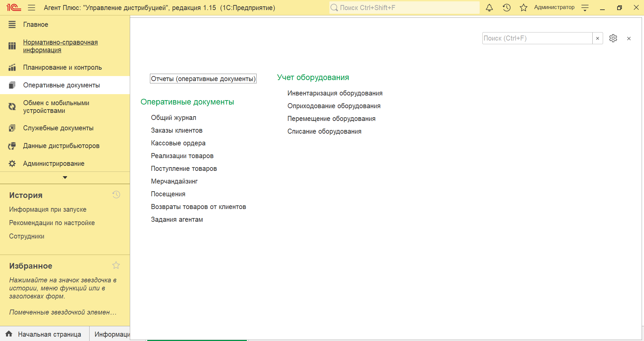Click the history icon beside История heading
The width and height of the screenshot is (644, 341).
pos(116,195)
